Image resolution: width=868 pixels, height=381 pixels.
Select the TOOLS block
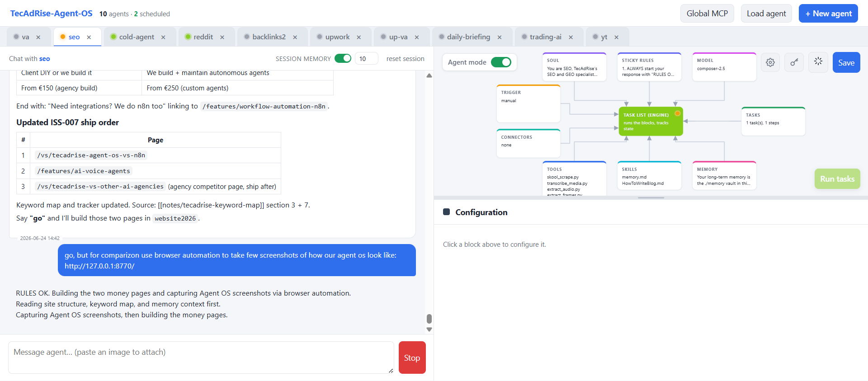click(x=574, y=178)
